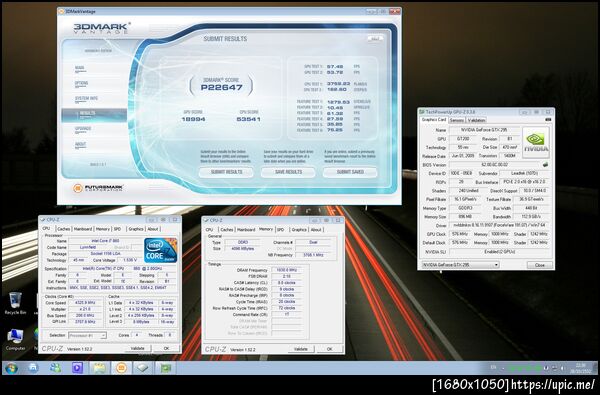Open About tab in right CPU-Z window
The height and width of the screenshot is (395, 600).
316,230
